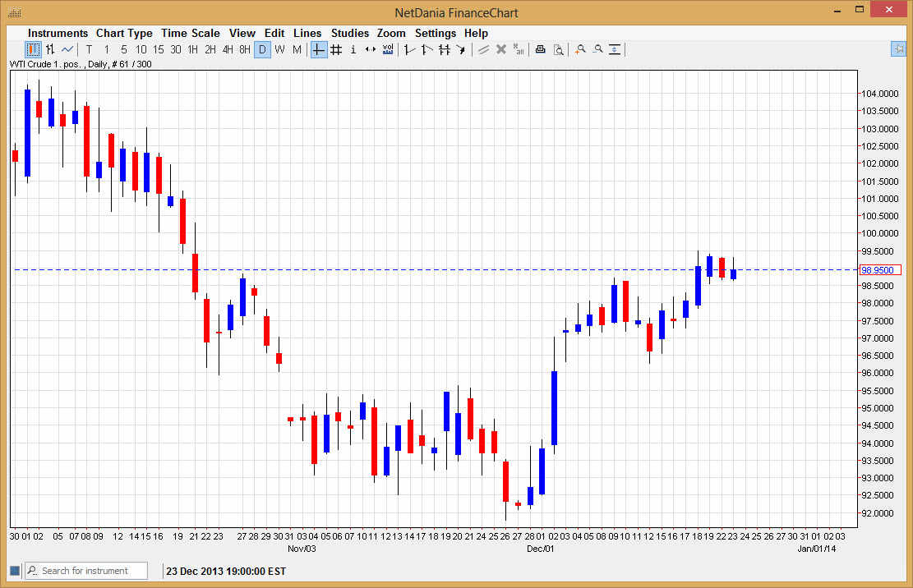Viewport: 913px width, 588px height.
Task: Minimize the NetDania FinanceChart window
Action: [x=838, y=10]
